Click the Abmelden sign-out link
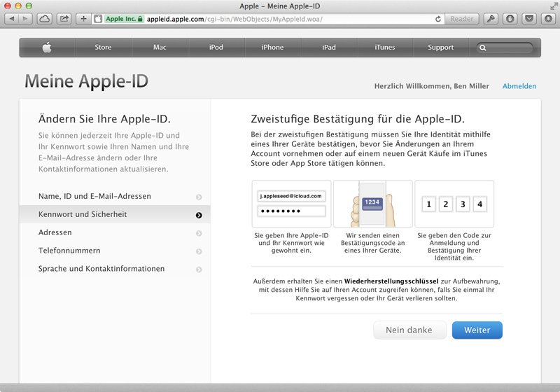 tap(519, 86)
